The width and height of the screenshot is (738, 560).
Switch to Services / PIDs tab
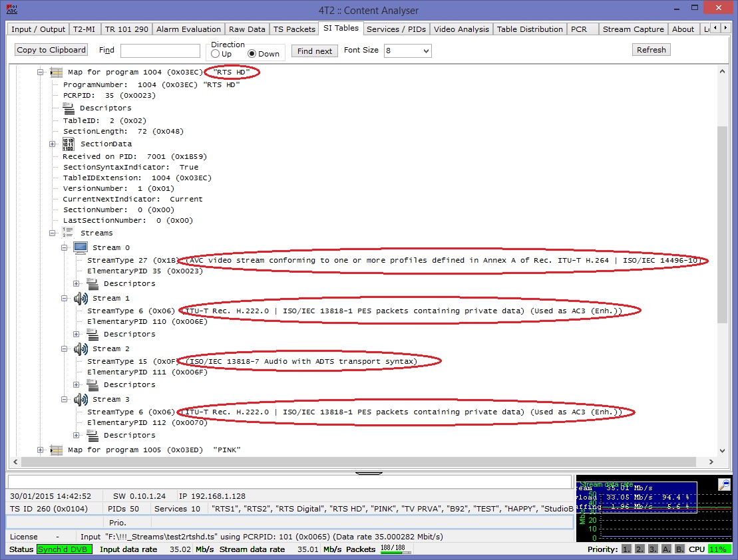pos(397,29)
